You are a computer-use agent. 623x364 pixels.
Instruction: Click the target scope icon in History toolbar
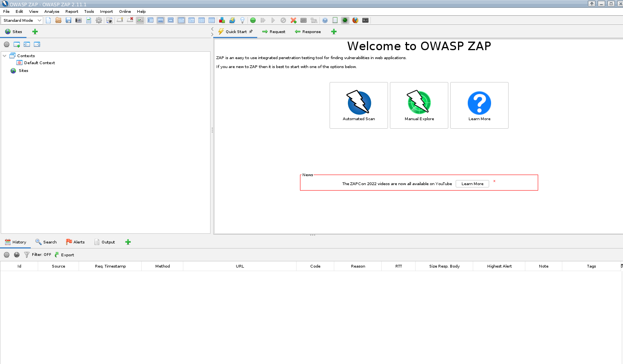point(7,255)
